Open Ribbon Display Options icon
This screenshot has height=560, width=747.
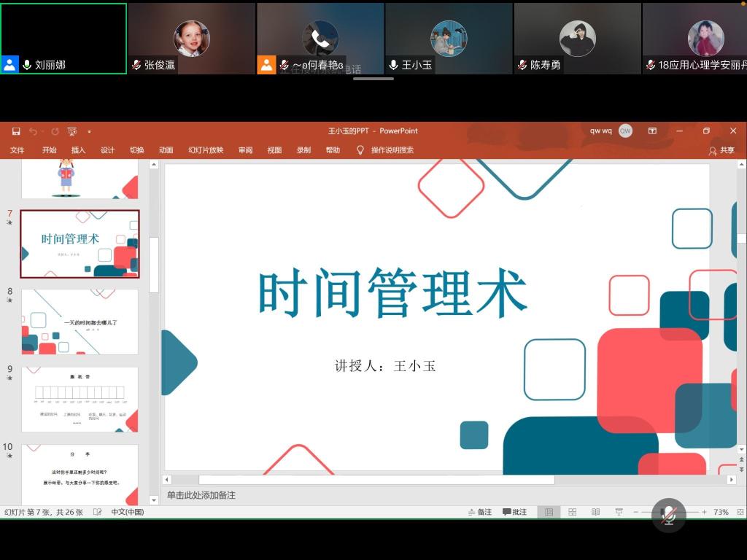[652, 131]
